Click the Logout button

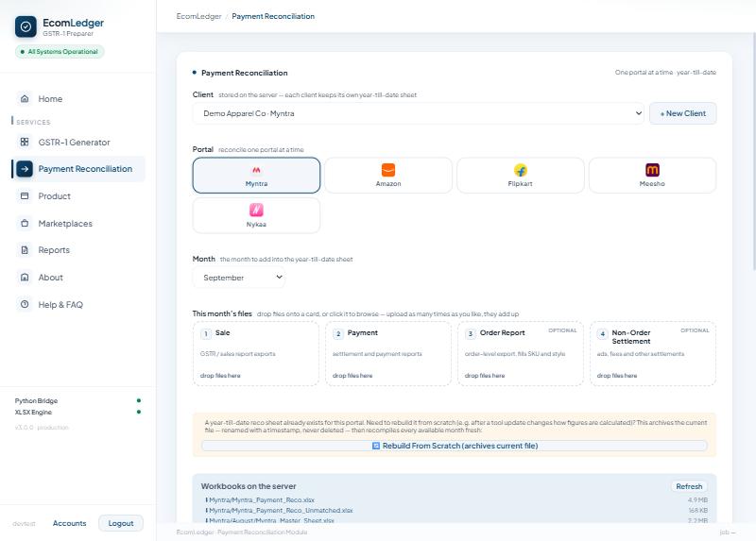click(121, 523)
